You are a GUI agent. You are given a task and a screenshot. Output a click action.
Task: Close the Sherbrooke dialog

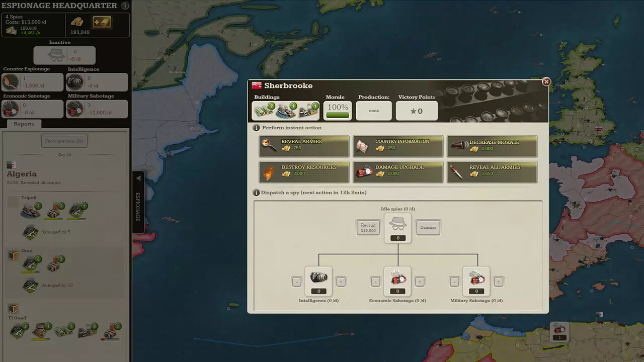pos(546,81)
